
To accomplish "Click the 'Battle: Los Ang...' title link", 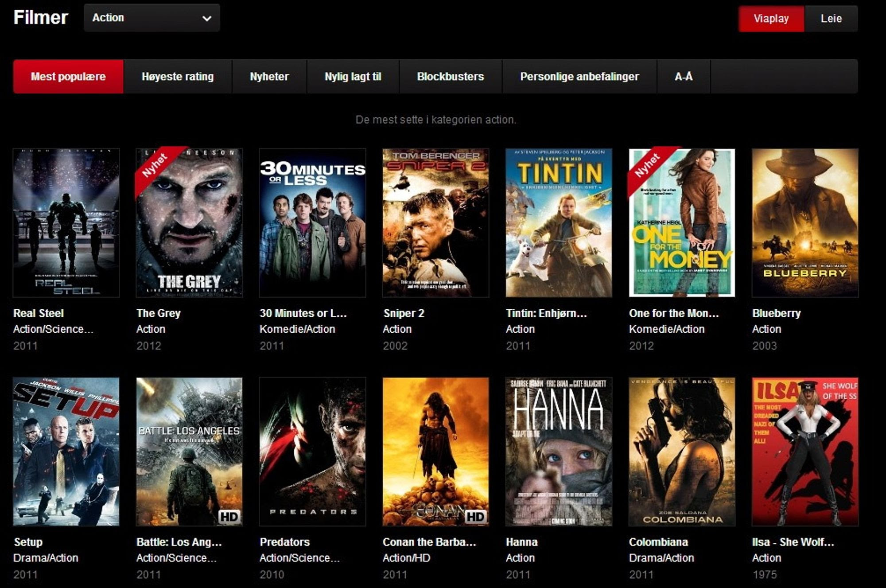I will click(179, 542).
